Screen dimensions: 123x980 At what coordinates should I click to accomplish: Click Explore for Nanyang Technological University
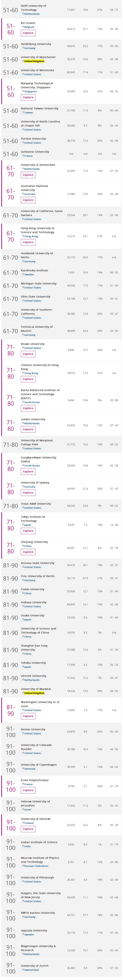[x=28, y=97]
